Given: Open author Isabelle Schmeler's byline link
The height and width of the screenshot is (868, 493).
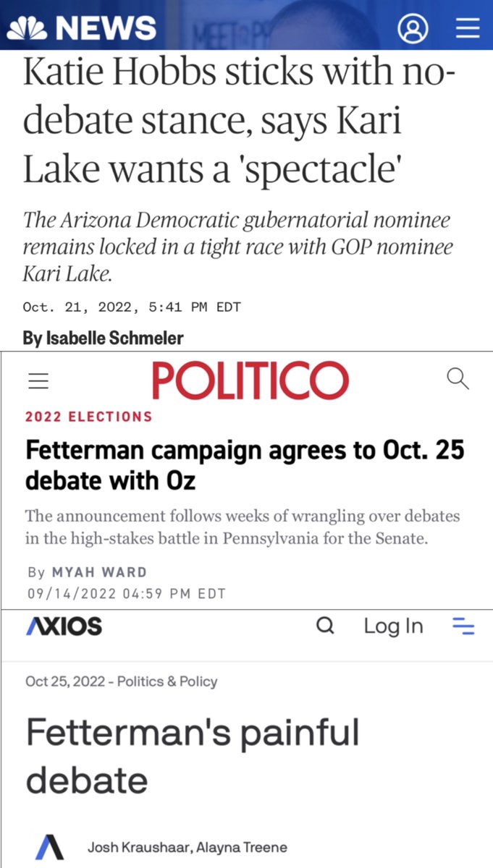Looking at the screenshot, I should (x=104, y=338).
